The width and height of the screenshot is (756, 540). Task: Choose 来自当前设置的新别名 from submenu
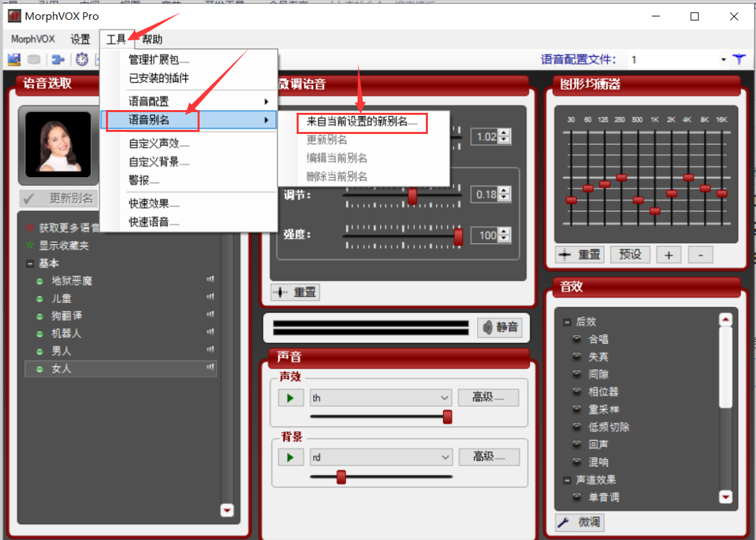(x=362, y=122)
